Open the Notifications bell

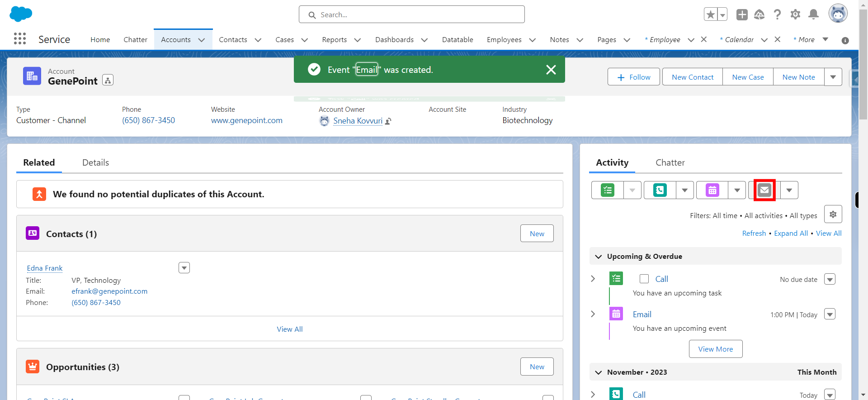[813, 14]
